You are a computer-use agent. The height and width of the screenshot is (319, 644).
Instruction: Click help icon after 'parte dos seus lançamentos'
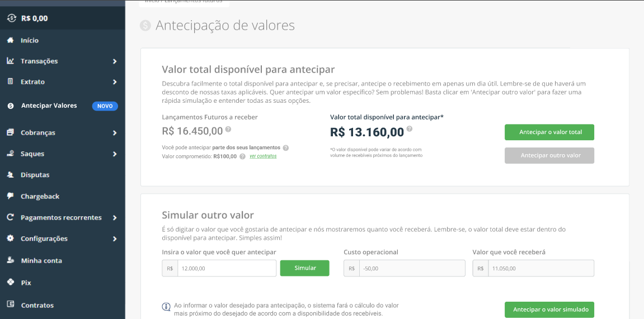286,147
